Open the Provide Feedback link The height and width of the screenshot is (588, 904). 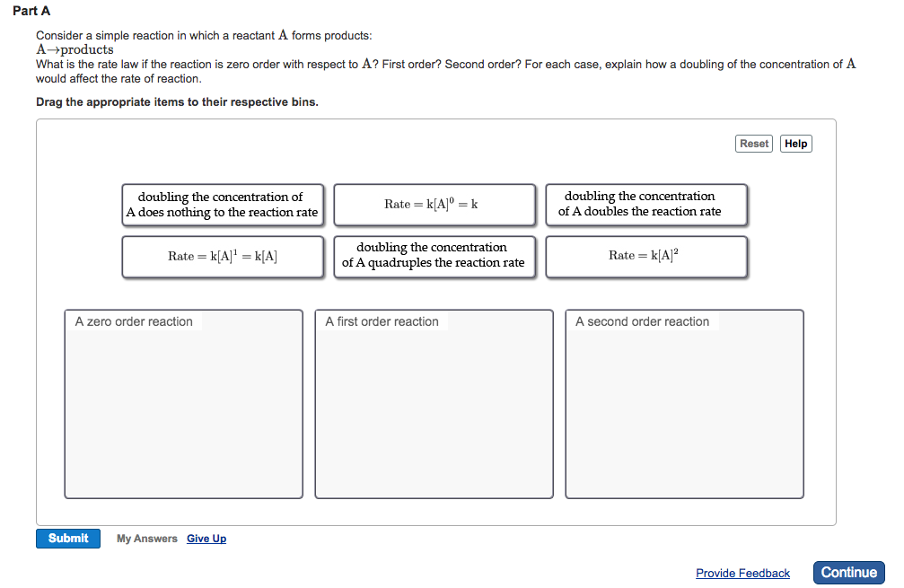pos(742,573)
